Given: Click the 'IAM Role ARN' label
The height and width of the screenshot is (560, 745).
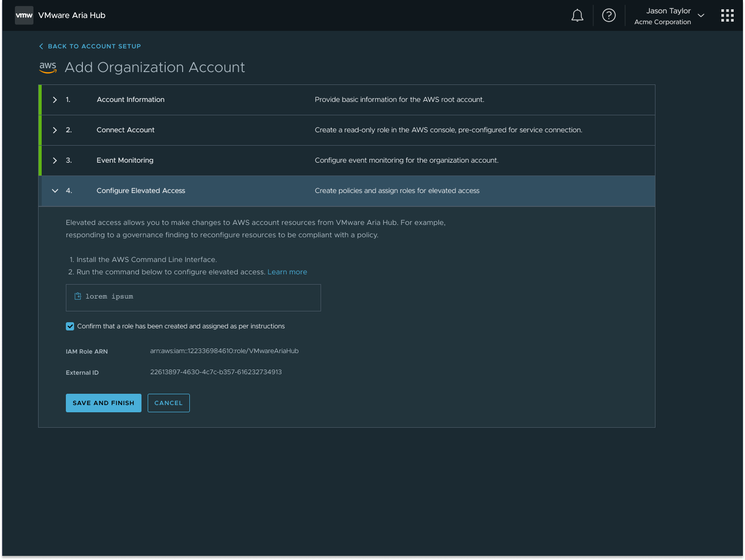Looking at the screenshot, I should coord(87,352).
